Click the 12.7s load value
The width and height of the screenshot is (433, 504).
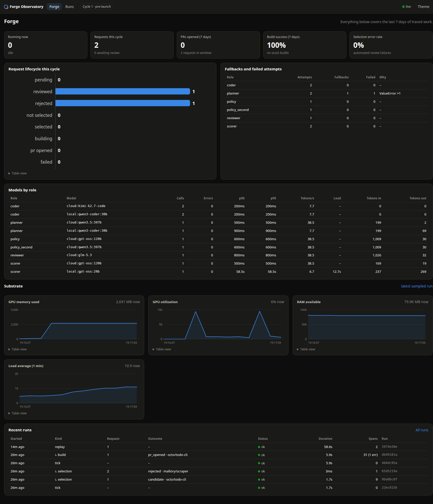[x=337, y=272]
